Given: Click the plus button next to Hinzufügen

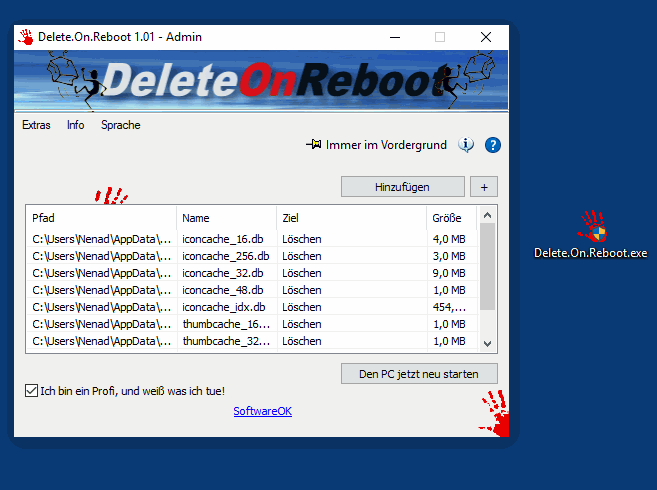Looking at the screenshot, I should click(484, 187).
